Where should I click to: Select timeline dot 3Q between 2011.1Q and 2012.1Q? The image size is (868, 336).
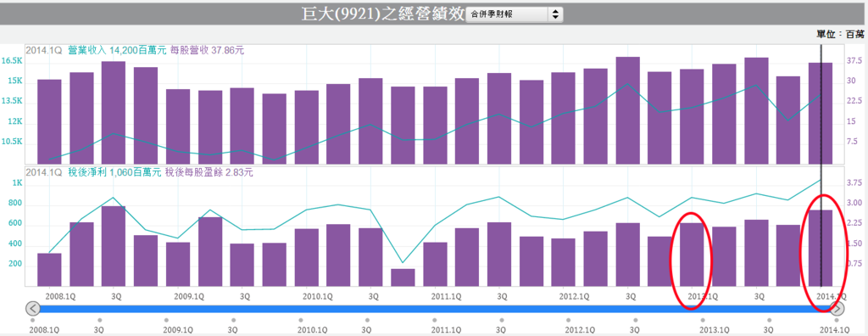point(501,321)
